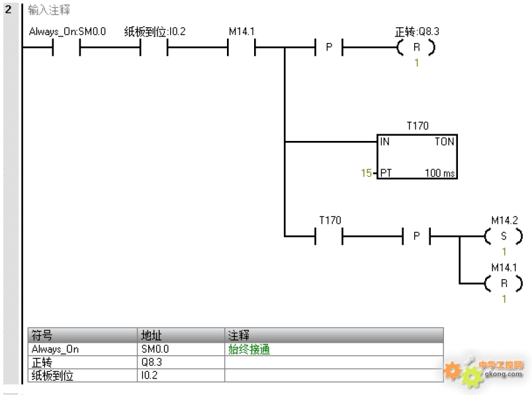
Task: Select the I0.2 address cell in table
Action: [x=181, y=376]
